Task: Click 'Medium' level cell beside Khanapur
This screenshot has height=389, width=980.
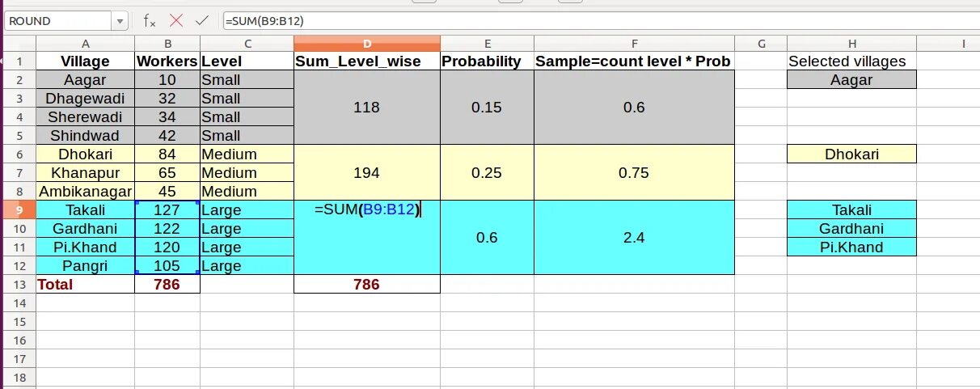Action: coord(247,173)
